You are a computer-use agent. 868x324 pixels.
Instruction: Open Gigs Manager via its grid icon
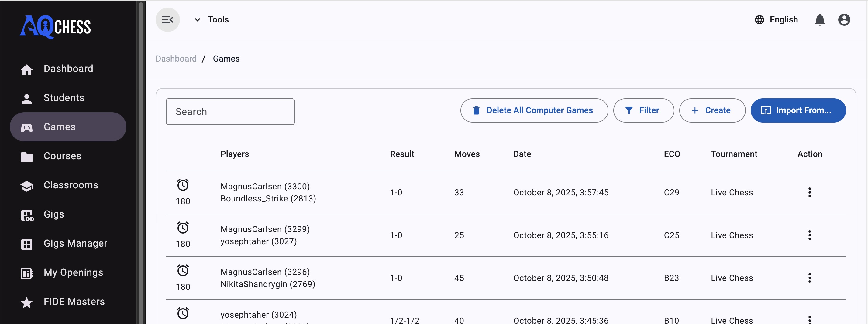(27, 244)
